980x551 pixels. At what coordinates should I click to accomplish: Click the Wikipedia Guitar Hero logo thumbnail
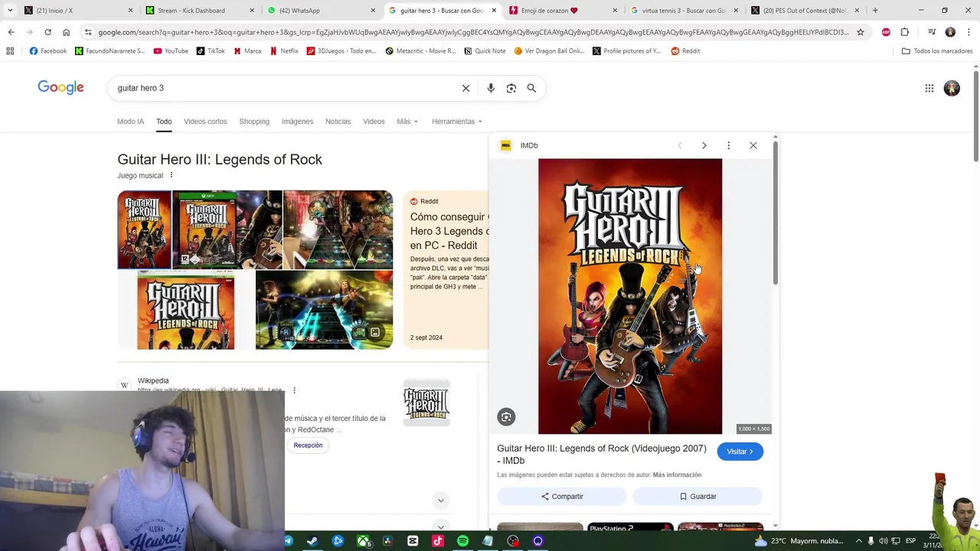(427, 403)
